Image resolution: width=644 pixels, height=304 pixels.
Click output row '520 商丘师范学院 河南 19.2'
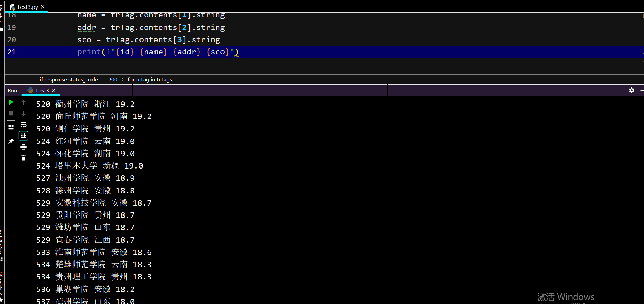(94, 116)
